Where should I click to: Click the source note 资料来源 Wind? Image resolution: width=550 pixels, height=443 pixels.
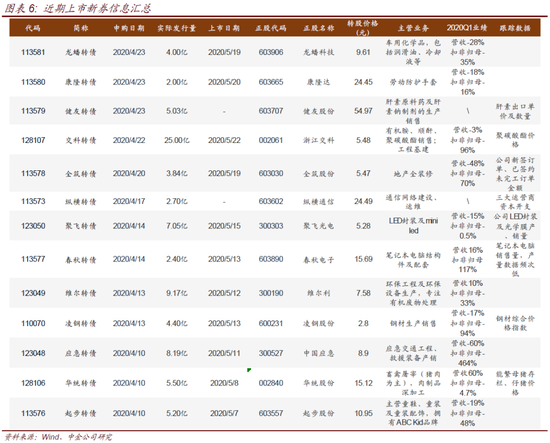pos(58,437)
